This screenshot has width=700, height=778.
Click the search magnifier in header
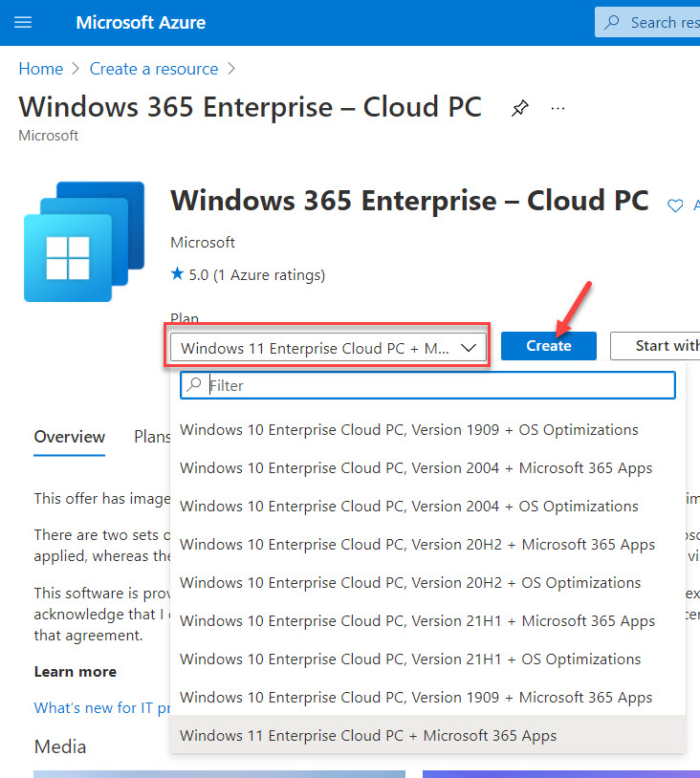(612, 22)
